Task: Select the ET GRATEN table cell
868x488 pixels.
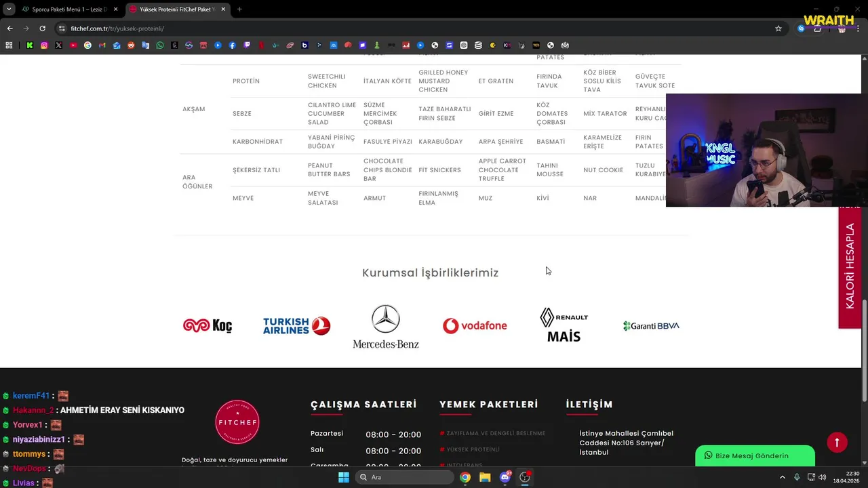Action: pyautogui.click(x=496, y=81)
